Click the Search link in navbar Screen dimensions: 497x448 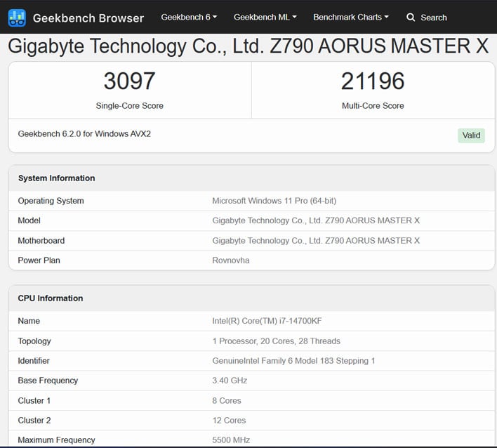434,18
